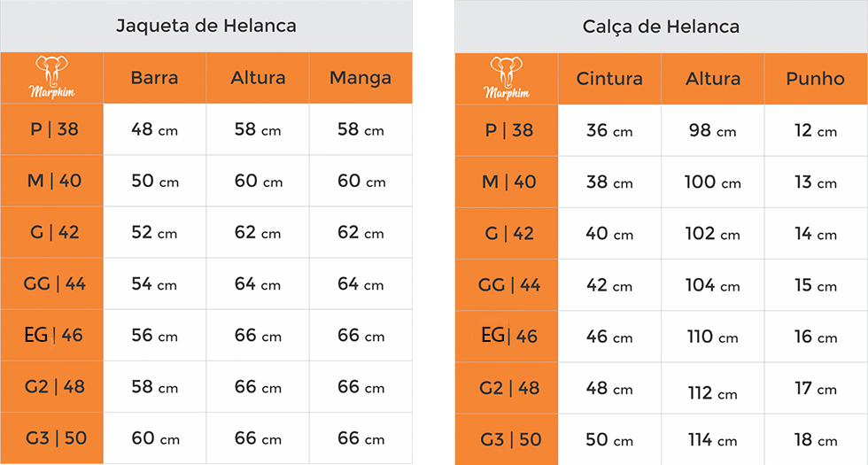
Task: Click the 114 cm Altura cell
Action: pyautogui.click(x=712, y=440)
